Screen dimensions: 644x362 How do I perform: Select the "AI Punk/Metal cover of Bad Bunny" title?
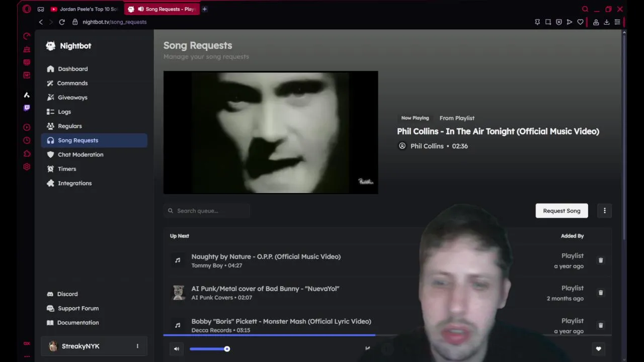265,289
